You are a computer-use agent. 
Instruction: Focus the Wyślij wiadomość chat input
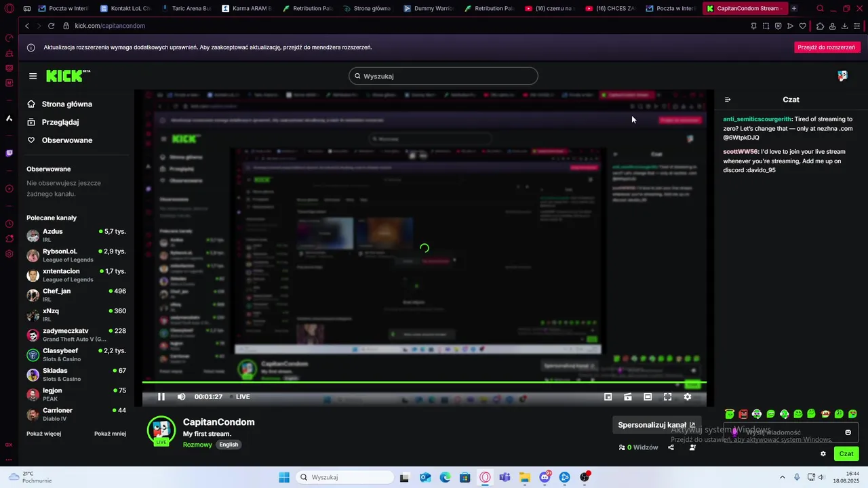tap(791, 432)
